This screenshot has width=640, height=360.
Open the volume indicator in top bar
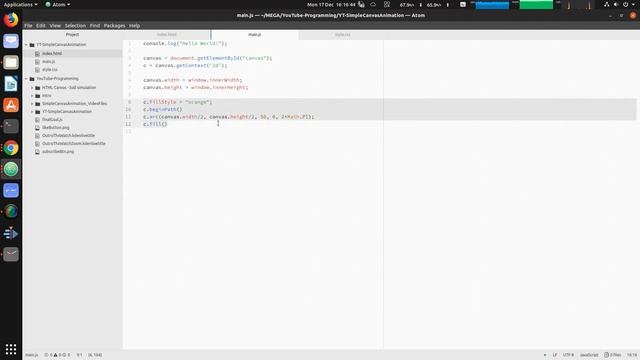coord(616,4)
